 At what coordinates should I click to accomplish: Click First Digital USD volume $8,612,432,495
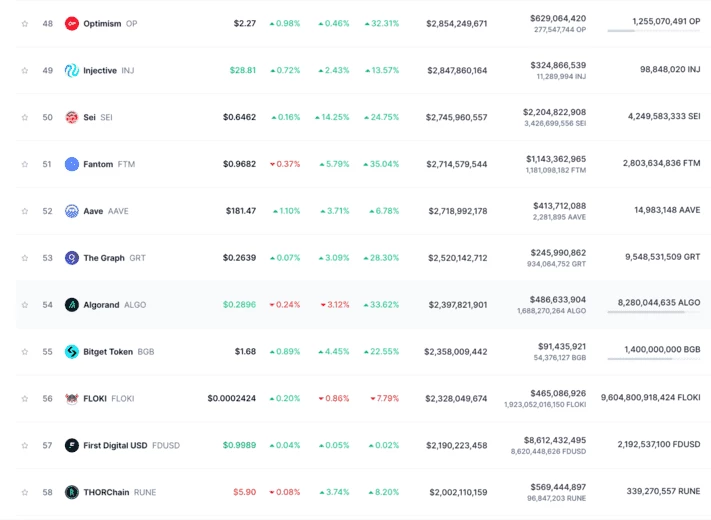point(555,440)
